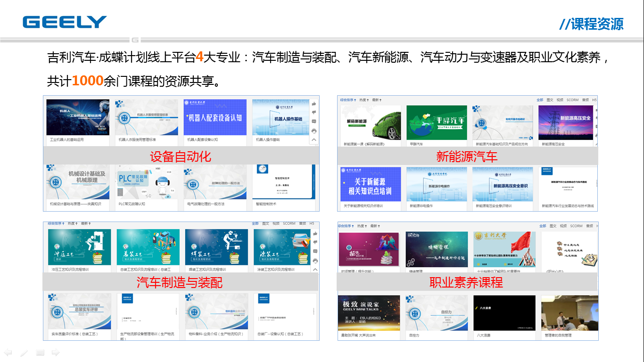Click headset support icon in 汽车制造与装配 panel

(x=315, y=261)
